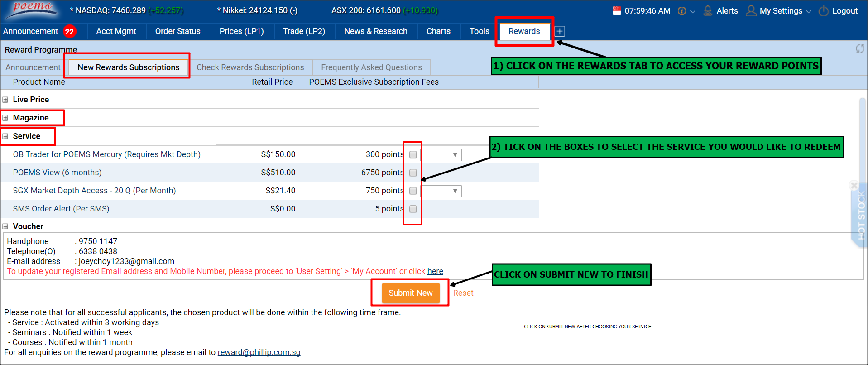Click the Product Name column header
The image size is (868, 365).
[x=39, y=82]
